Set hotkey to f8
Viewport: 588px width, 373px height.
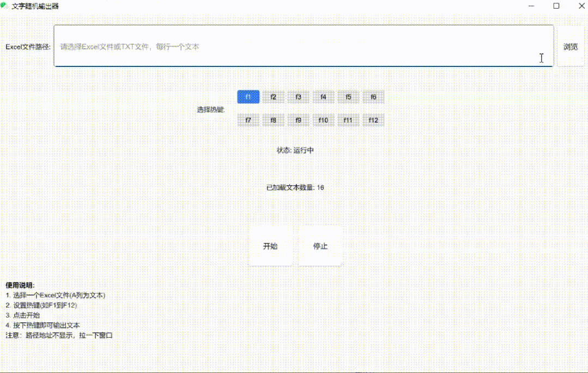[274, 120]
